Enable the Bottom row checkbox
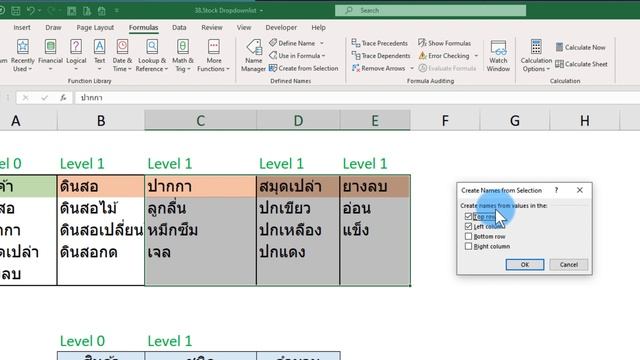This screenshot has width=640, height=360. (x=468, y=236)
